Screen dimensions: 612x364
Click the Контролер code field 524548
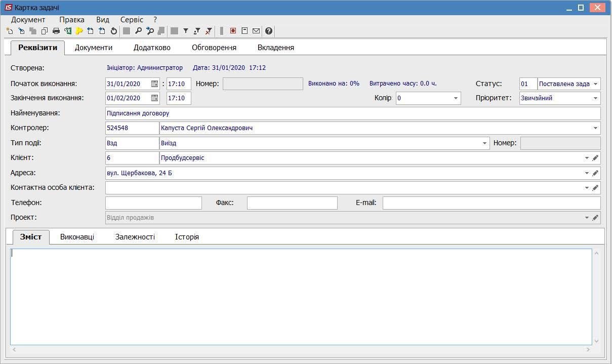[132, 128]
